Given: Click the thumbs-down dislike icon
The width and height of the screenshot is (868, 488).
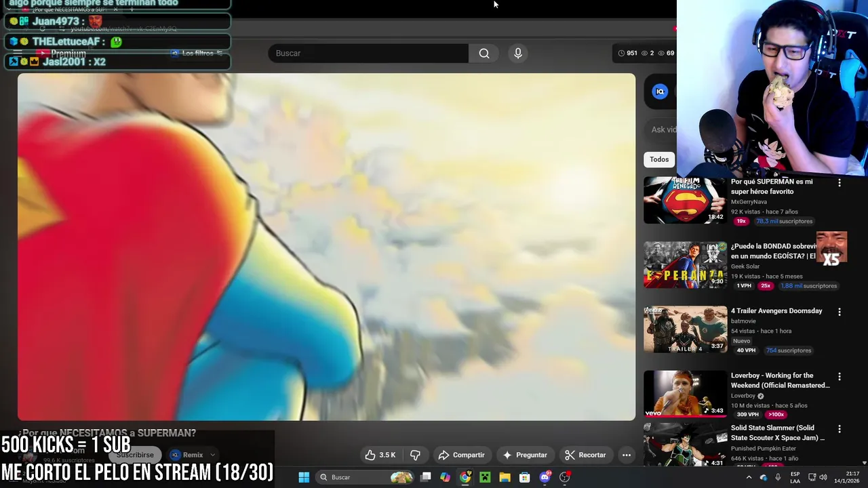Looking at the screenshot, I should click(x=416, y=455).
